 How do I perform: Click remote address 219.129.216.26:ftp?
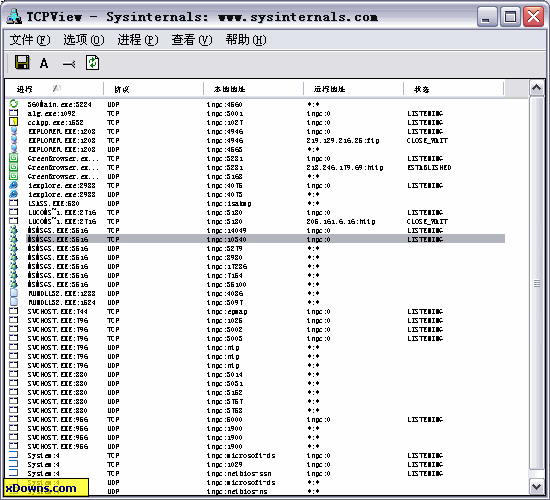343,140
